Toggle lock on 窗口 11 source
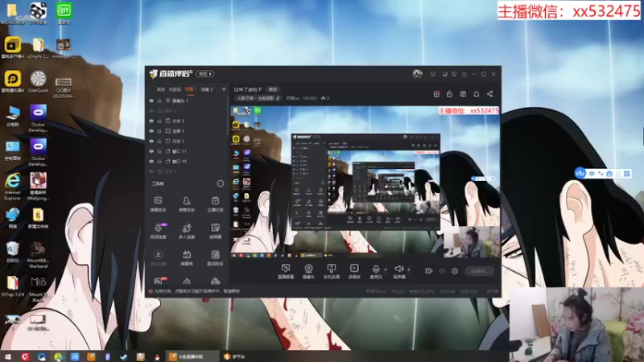The height and width of the screenshot is (362, 644). click(x=159, y=151)
